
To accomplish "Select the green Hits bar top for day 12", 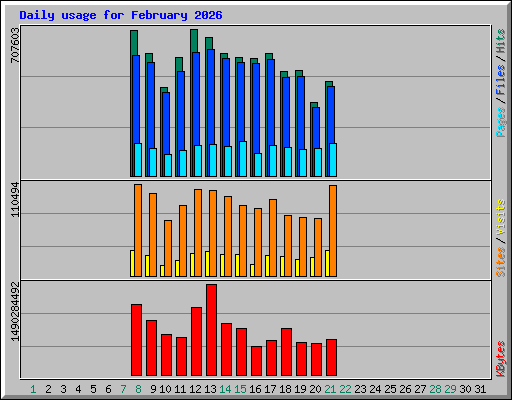I will click(x=194, y=41).
